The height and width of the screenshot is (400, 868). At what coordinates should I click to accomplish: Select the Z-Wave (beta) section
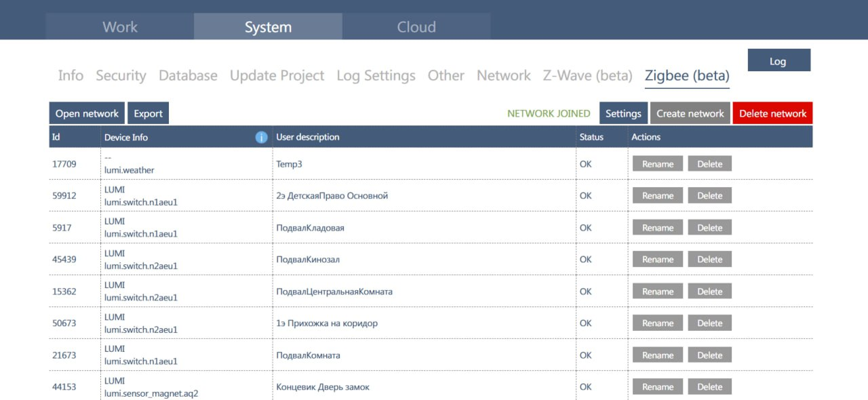pyautogui.click(x=587, y=75)
